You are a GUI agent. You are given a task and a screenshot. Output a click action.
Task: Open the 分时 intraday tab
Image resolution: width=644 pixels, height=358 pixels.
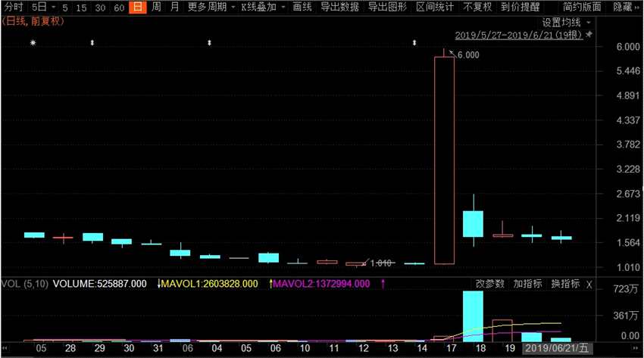[13, 7]
